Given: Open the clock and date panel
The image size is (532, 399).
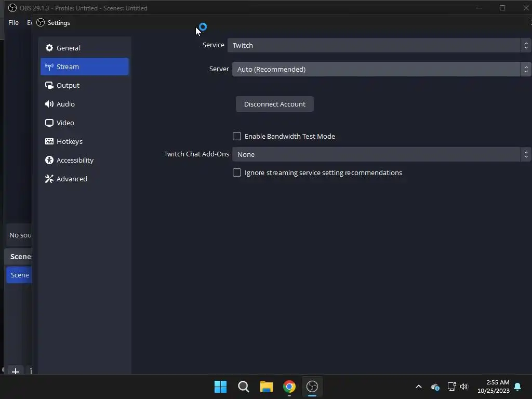Looking at the screenshot, I should (494, 387).
